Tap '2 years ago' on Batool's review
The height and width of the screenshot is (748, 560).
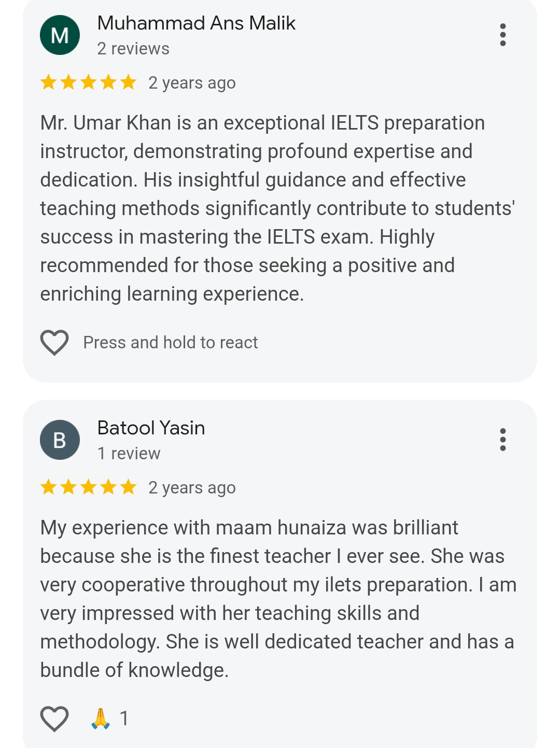192,488
